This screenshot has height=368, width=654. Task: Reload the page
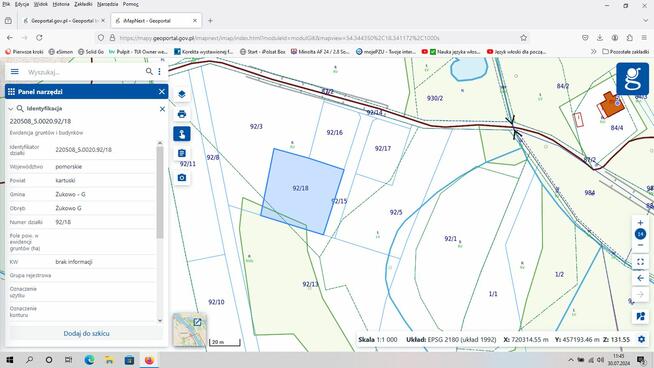point(39,38)
